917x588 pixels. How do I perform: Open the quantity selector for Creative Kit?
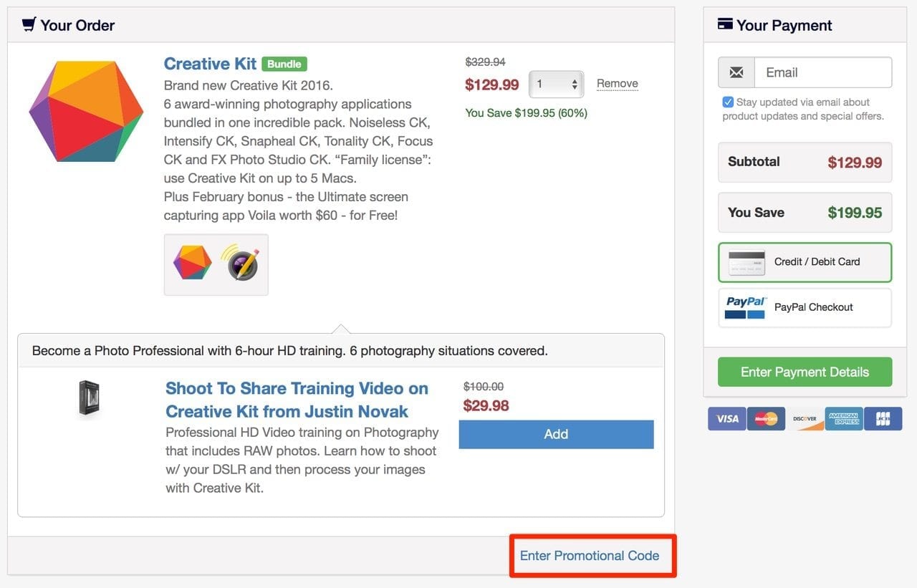(557, 85)
